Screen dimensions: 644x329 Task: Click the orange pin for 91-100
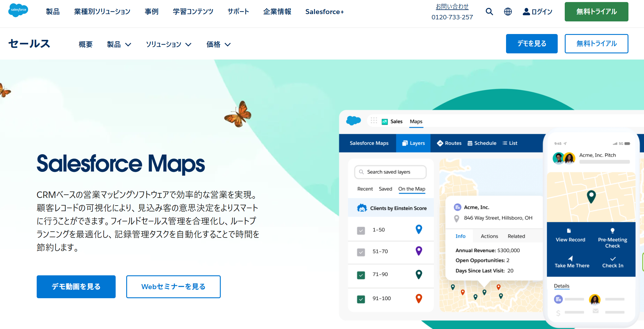419,299
